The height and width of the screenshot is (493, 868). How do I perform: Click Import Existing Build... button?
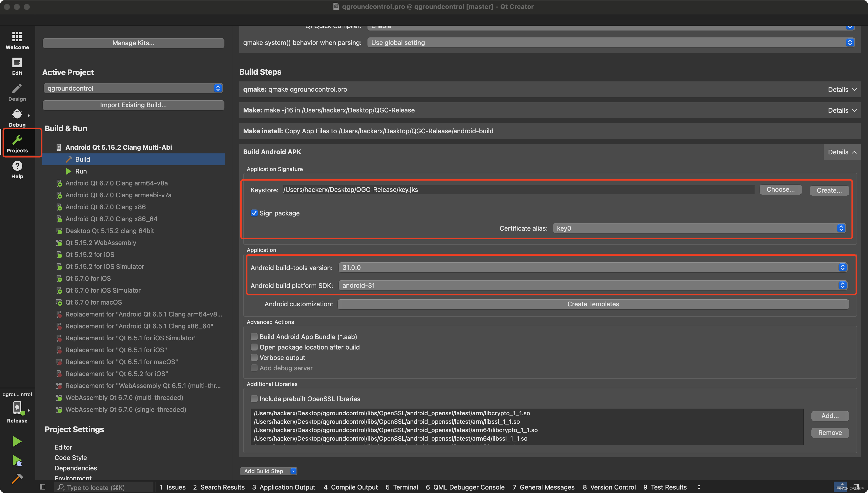point(133,105)
